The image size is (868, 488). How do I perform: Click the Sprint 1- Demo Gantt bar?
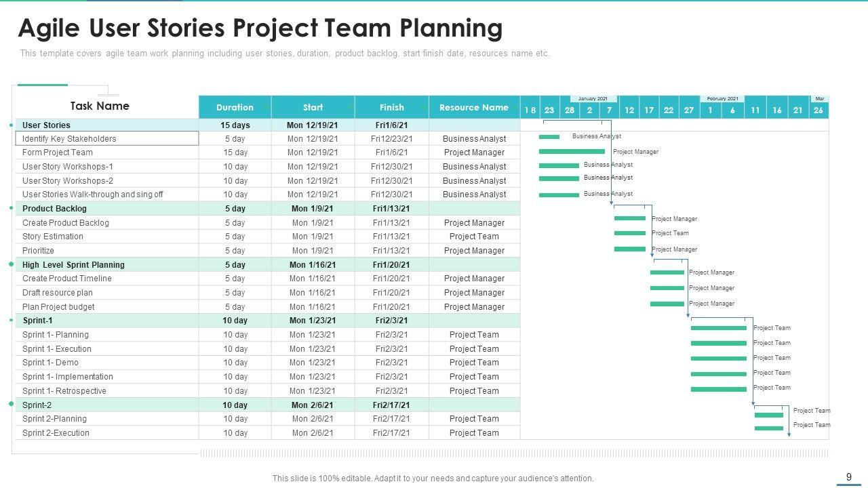point(718,358)
